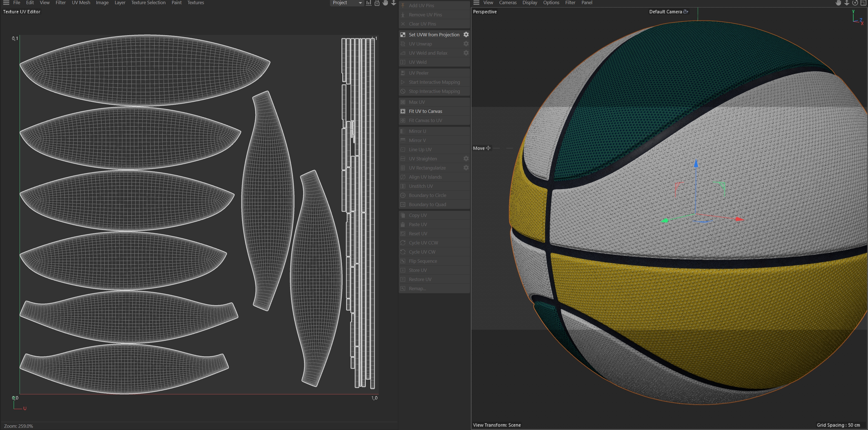
Task: Click the gear next to Set UVW from Projection
Action: pyautogui.click(x=466, y=34)
